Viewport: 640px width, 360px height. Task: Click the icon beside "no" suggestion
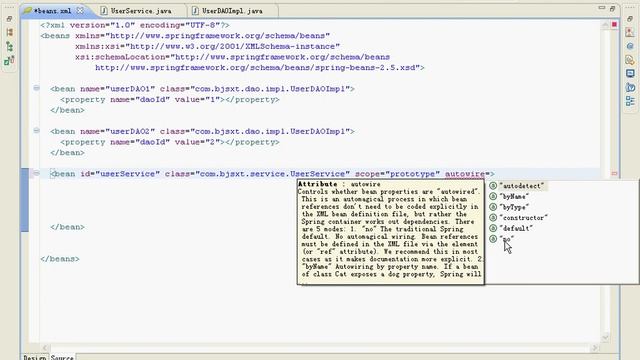coord(493,239)
